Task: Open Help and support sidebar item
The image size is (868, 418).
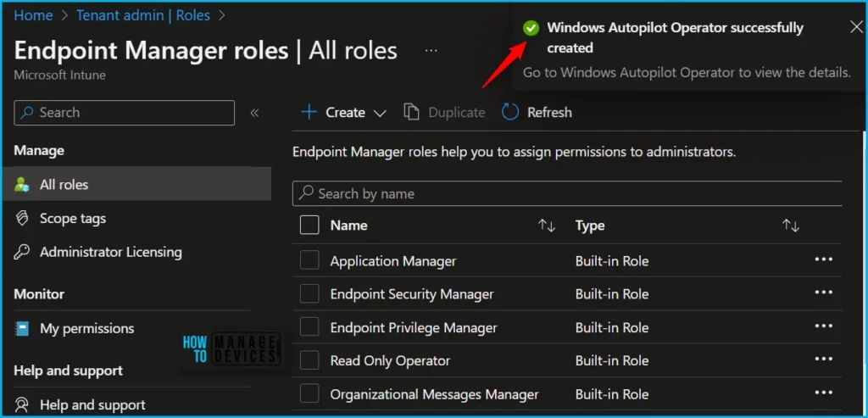Action: [92, 404]
